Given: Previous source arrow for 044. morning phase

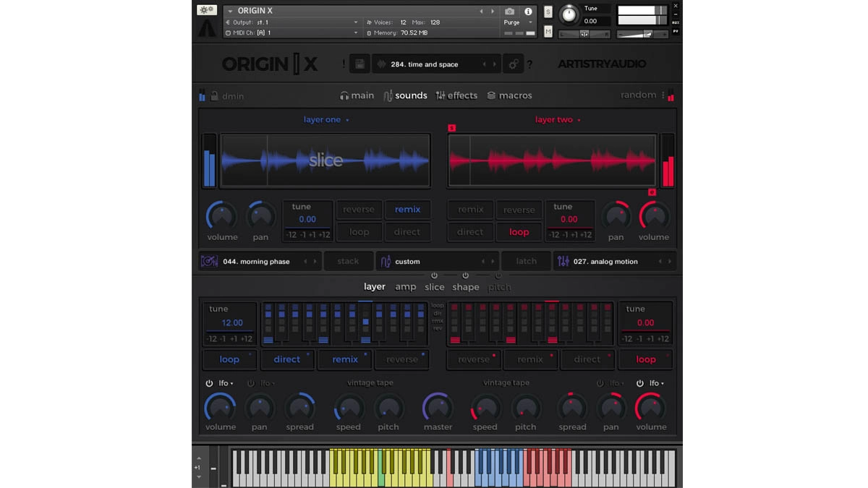Looking at the screenshot, I should click(x=305, y=262).
